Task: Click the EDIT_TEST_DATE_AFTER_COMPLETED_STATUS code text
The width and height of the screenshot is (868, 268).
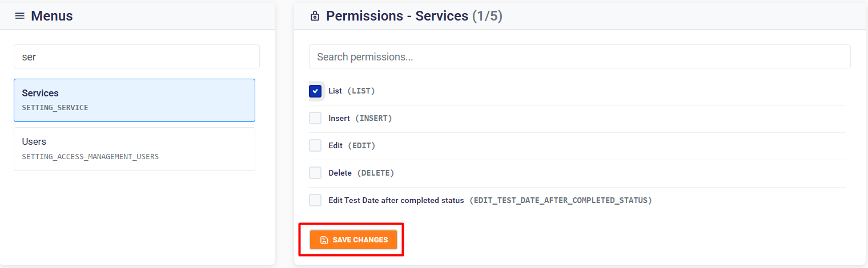Action: click(x=560, y=201)
